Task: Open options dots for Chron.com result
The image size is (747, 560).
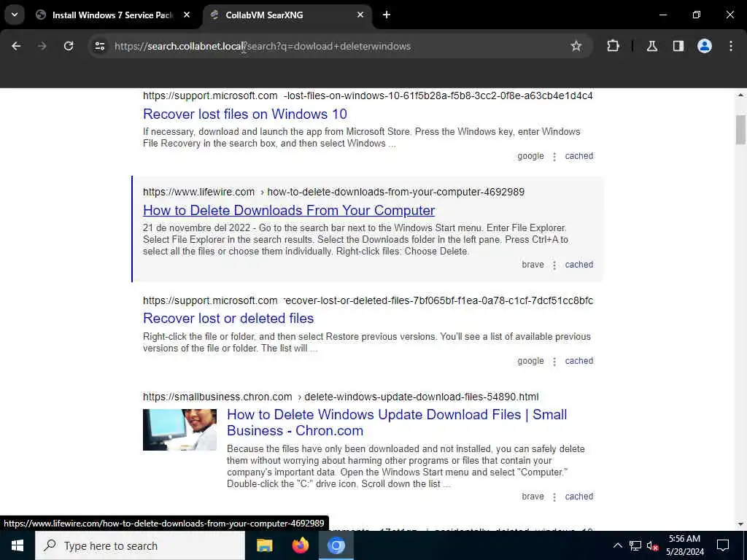Action: 554,497
